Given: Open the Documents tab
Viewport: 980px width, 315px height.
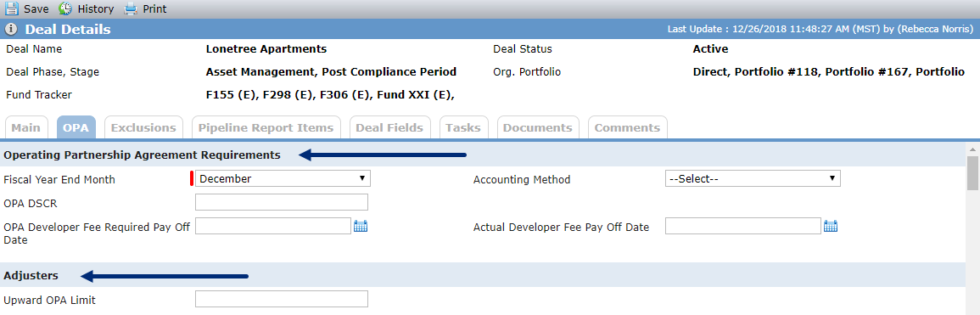Looking at the screenshot, I should point(538,127).
